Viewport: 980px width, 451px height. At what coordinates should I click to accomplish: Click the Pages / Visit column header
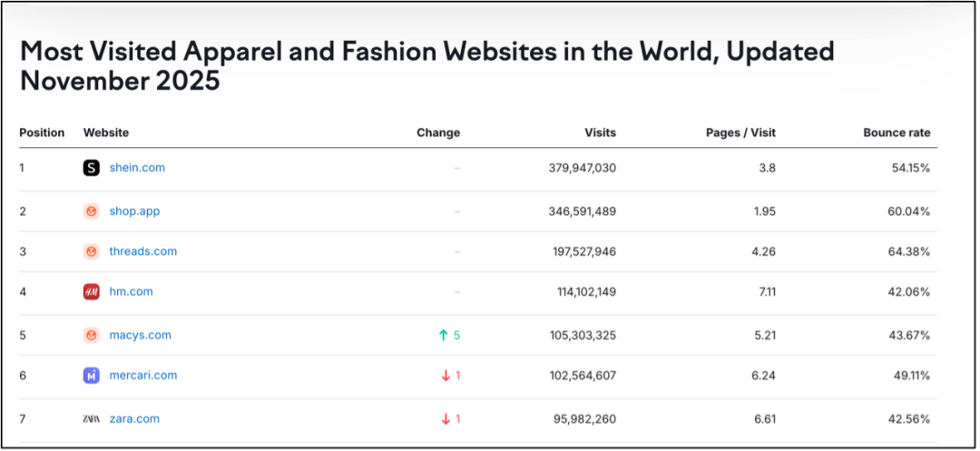pos(740,132)
